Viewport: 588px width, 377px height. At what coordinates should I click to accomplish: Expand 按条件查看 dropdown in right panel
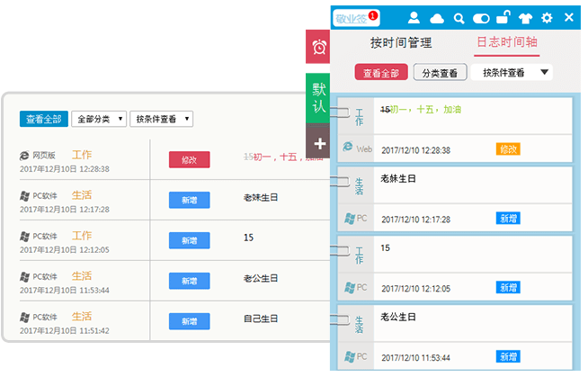[513, 73]
